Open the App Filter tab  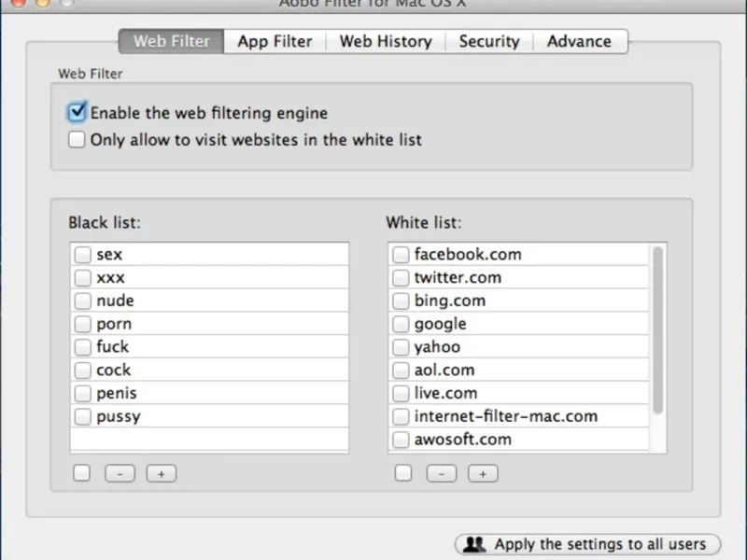(x=275, y=41)
